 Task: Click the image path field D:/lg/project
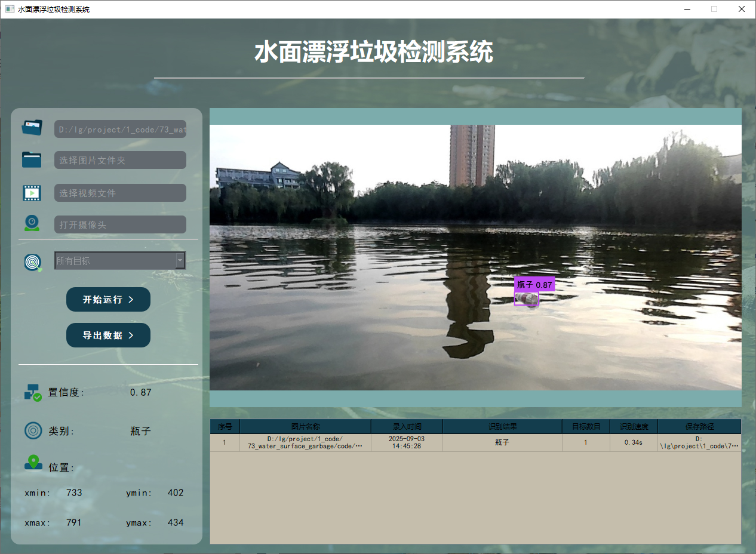(120, 129)
